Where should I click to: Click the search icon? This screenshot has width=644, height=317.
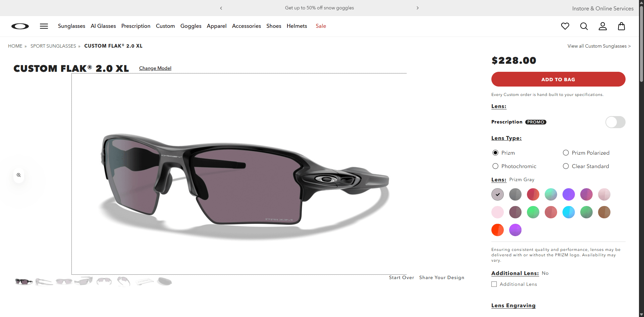[584, 26]
